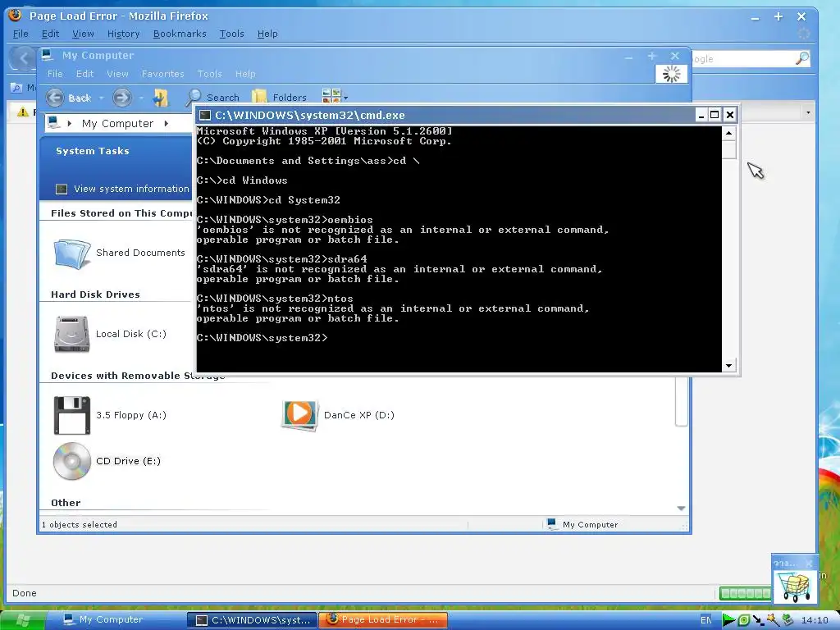Click the Firefox back arrow button
The image size is (840, 630).
pos(22,58)
